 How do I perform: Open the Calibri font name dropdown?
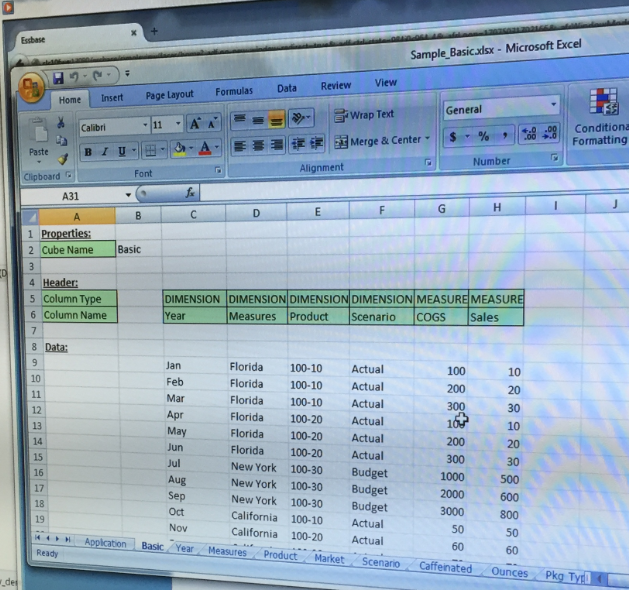coord(145,126)
